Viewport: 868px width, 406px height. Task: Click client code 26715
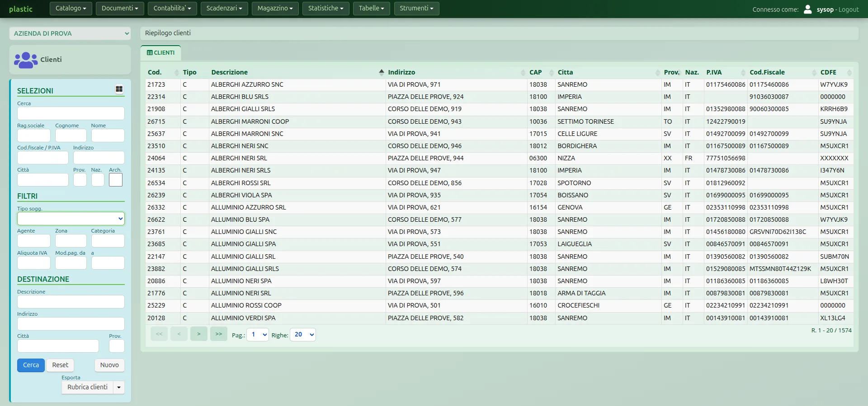(156, 121)
